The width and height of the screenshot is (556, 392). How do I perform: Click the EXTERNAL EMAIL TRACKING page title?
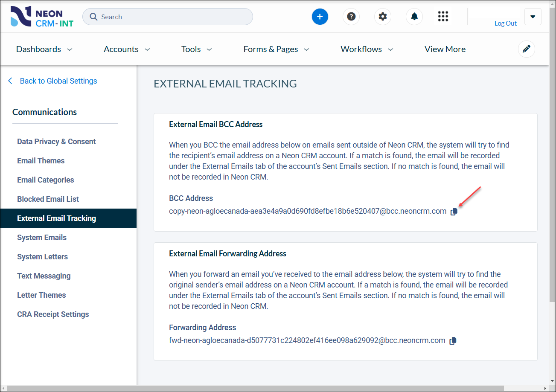coord(225,84)
